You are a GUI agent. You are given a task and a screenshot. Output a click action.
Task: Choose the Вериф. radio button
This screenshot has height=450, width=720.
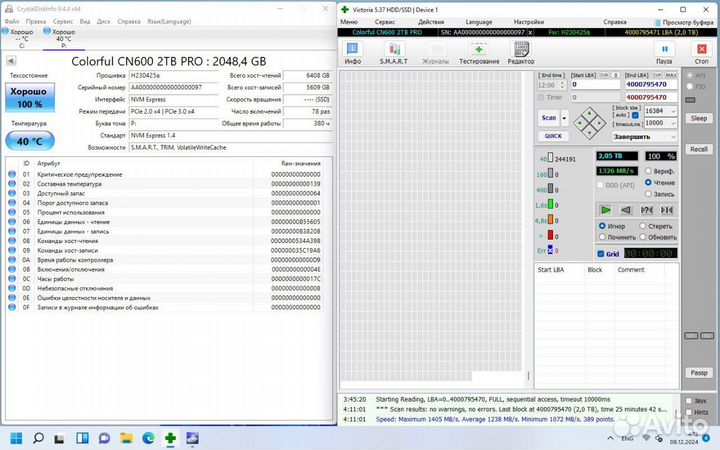coord(649,171)
